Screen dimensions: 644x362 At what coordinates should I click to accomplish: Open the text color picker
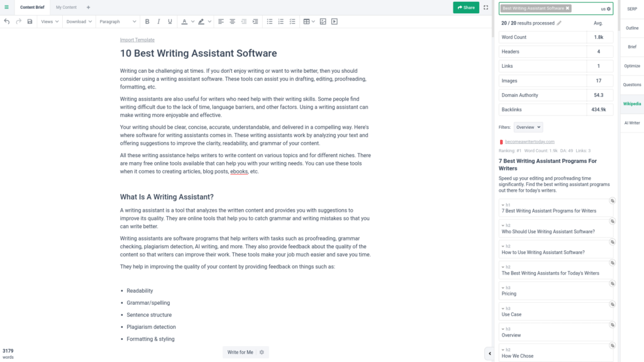click(184, 21)
